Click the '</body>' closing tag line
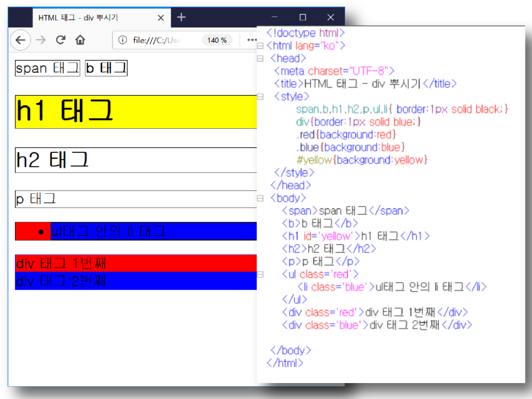This screenshot has height=399, width=532. click(291, 351)
